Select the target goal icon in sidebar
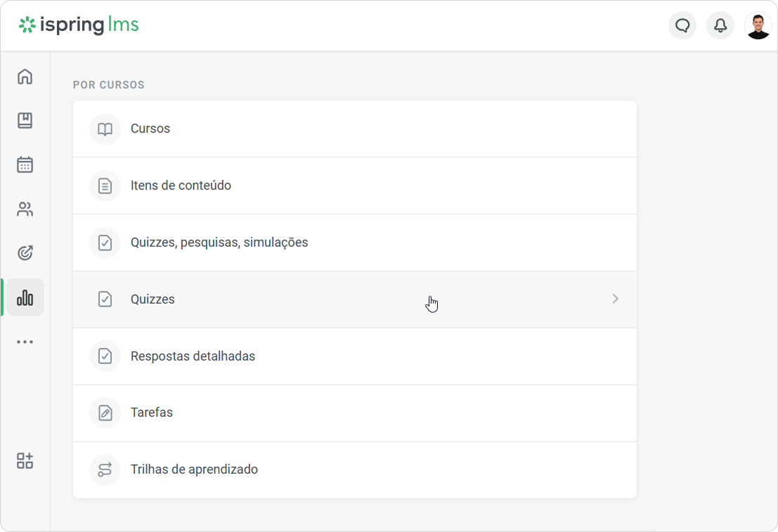The image size is (778, 532). 25,253
